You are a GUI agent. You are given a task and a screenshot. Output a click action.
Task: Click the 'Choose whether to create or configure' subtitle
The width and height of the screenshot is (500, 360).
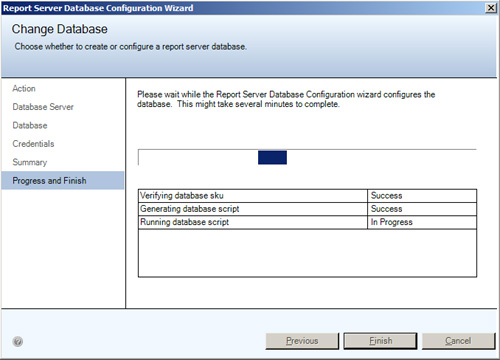(x=130, y=47)
